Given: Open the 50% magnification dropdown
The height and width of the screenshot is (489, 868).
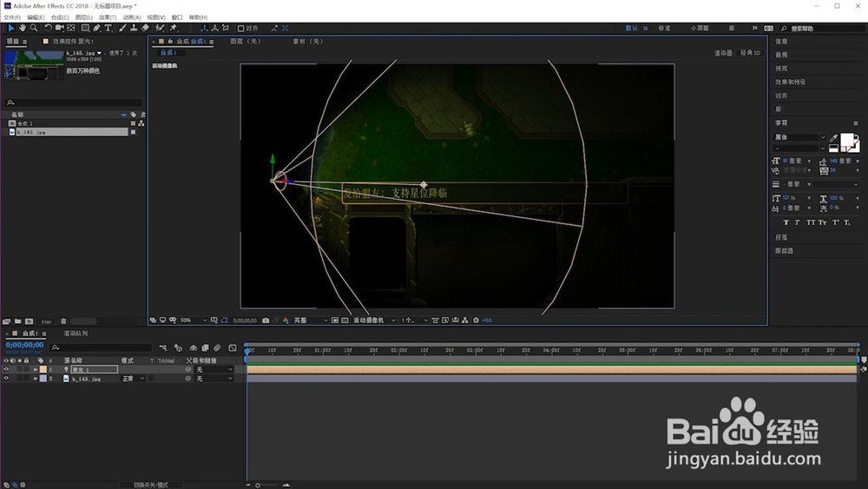Looking at the screenshot, I should click(x=194, y=320).
